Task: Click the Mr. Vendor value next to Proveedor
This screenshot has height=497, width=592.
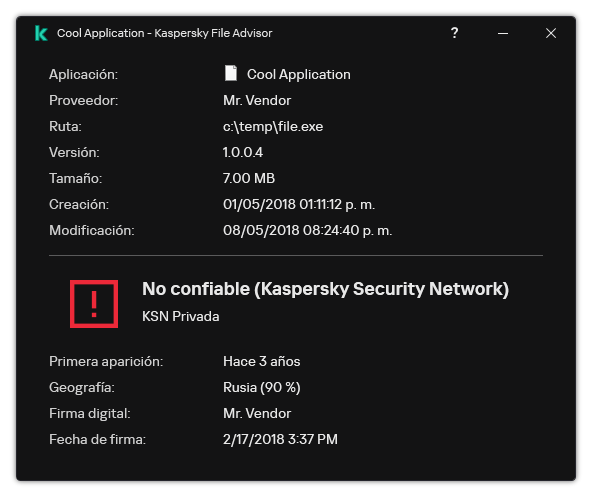Action: click(x=257, y=100)
